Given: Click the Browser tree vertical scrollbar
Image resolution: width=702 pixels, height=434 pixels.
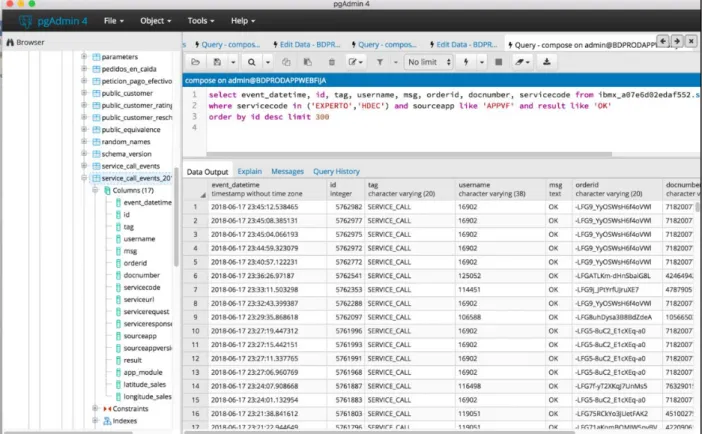Looking at the screenshot, I should 176,217.
